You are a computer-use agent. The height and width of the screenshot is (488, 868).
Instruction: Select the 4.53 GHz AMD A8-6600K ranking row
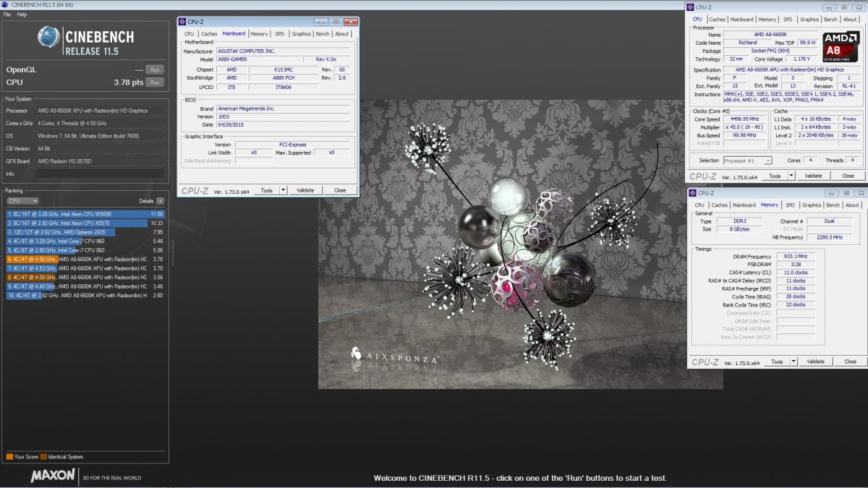tap(85, 268)
